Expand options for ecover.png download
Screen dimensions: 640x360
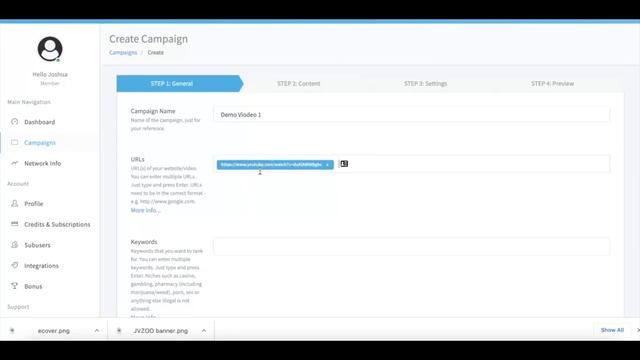(x=97, y=331)
